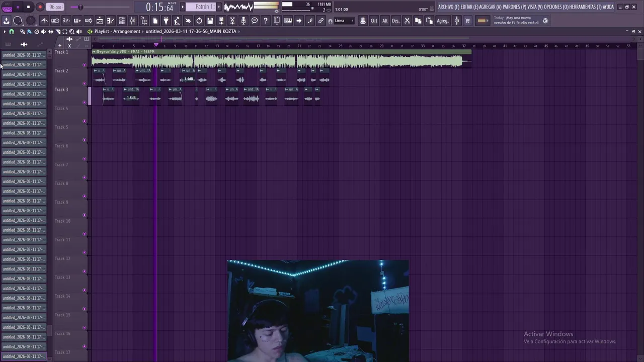
Task: Select the playlist slip tool
Action: click(51, 32)
